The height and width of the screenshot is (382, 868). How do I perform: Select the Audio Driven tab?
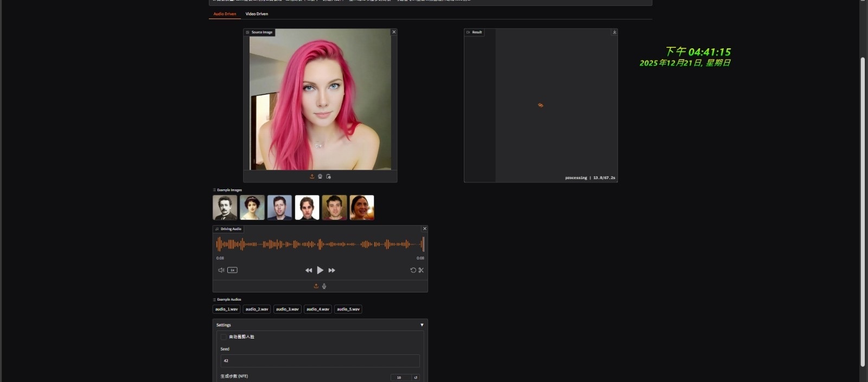(225, 14)
